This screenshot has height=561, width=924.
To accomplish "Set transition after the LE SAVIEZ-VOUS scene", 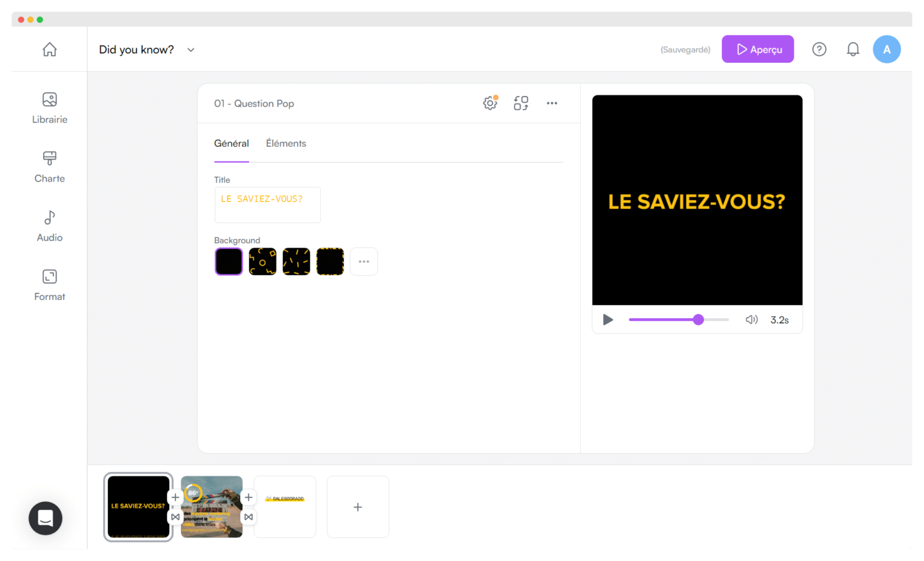I will click(x=175, y=517).
